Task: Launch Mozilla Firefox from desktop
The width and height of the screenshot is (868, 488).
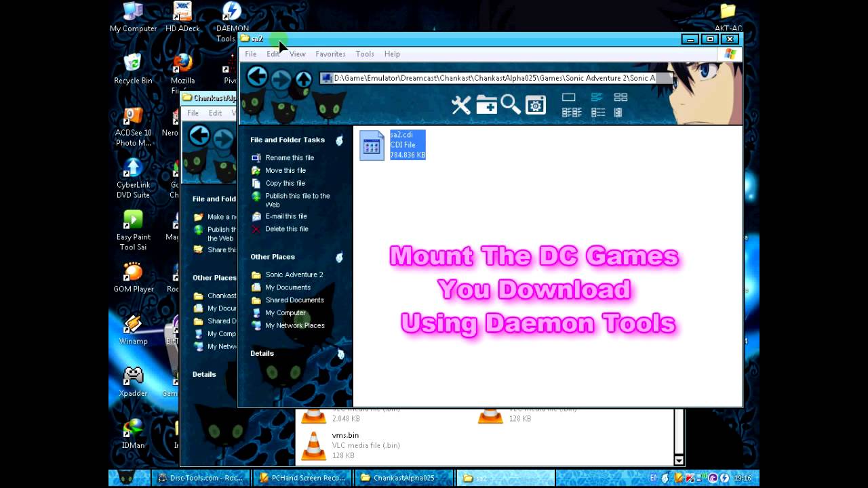Action: (x=182, y=73)
